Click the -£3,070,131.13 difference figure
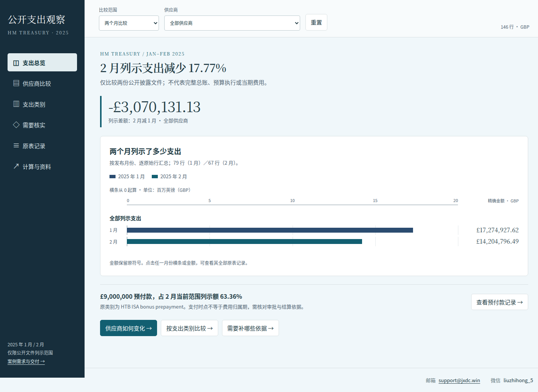Image resolution: width=538 pixels, height=392 pixels. pos(154,107)
